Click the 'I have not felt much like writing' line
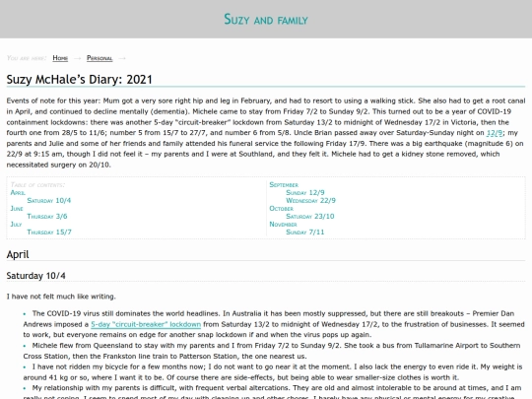 pos(61,297)
